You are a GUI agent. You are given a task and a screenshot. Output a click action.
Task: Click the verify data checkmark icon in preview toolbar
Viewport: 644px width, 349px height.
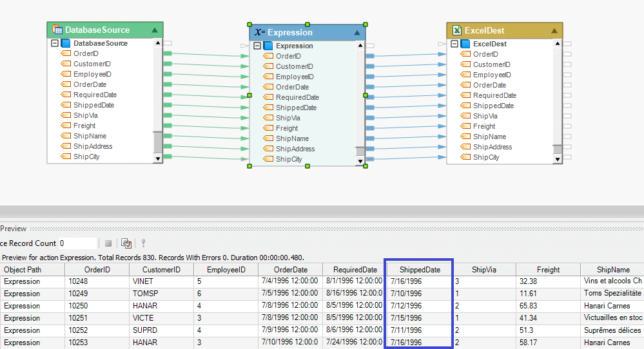tap(126, 243)
